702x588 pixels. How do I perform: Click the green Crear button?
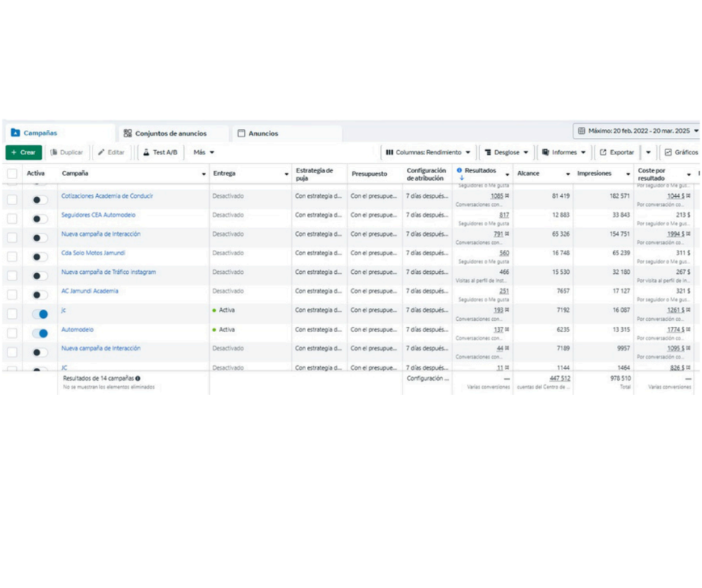pyautogui.click(x=23, y=152)
